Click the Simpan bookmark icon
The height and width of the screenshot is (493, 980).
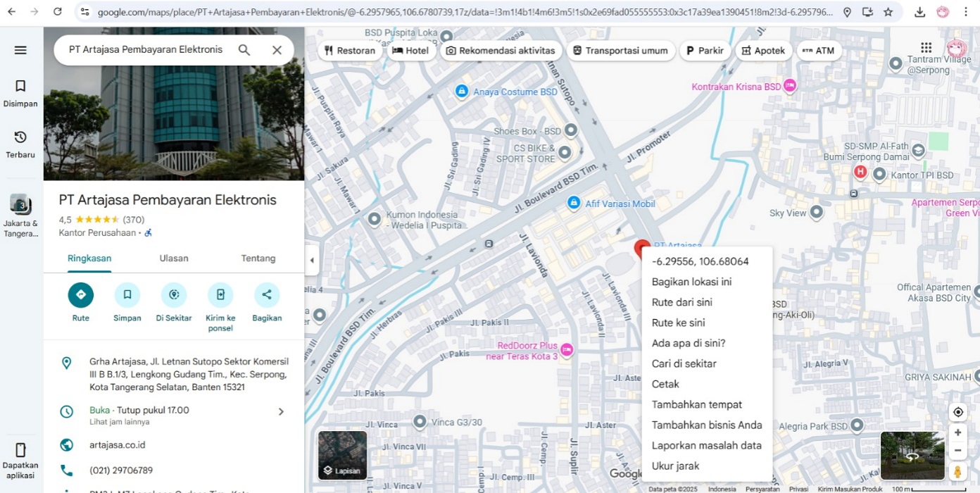(127, 294)
